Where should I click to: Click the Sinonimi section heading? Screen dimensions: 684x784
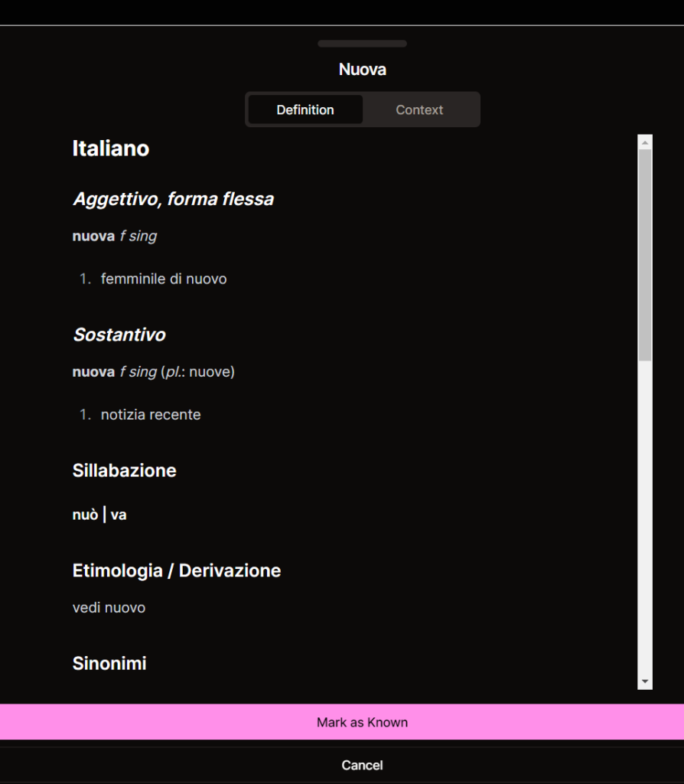coord(109,663)
